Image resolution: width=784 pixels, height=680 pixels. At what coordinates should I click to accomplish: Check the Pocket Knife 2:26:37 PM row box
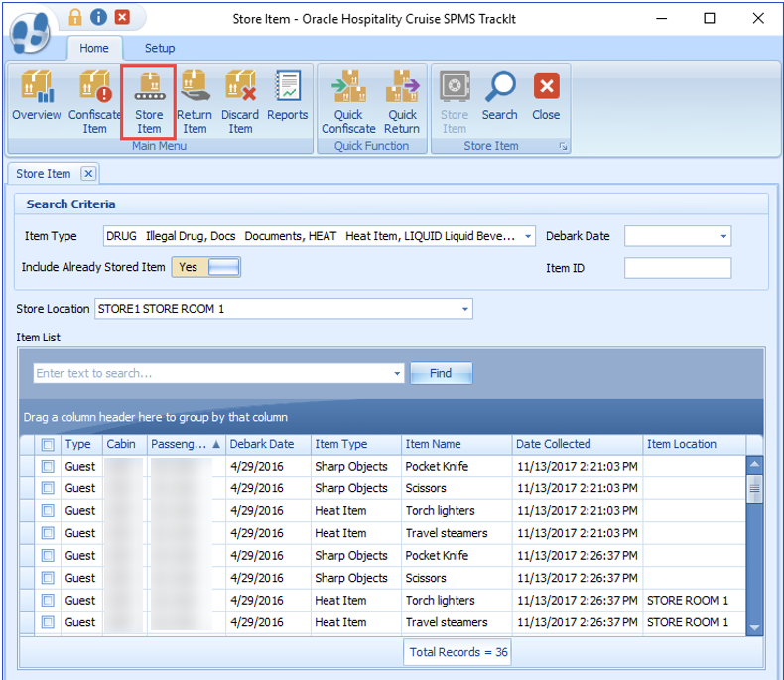coord(48,556)
